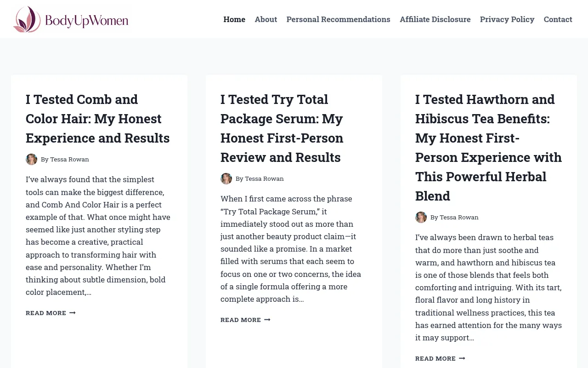588x368 pixels.
Task: Open the Comb and Color Hair article title
Action: click(98, 119)
